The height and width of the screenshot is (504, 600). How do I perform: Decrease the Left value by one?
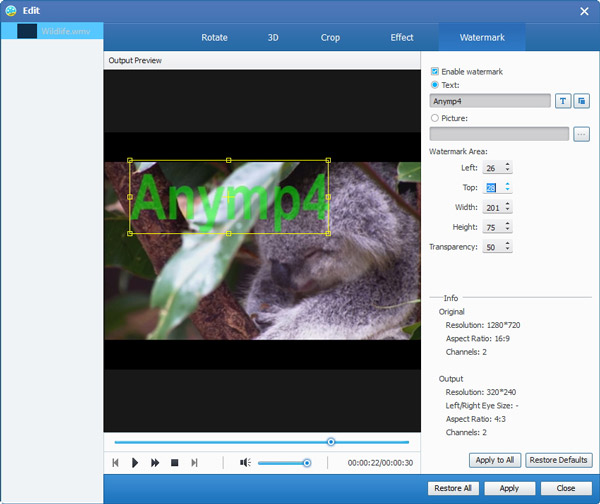507,170
